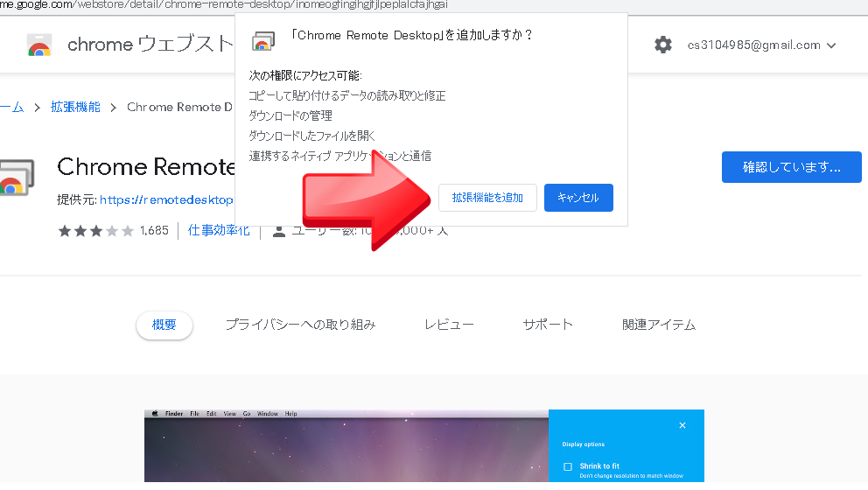Screen dimensions: 868x490
Task: Click the user count person icon
Action: click(279, 231)
